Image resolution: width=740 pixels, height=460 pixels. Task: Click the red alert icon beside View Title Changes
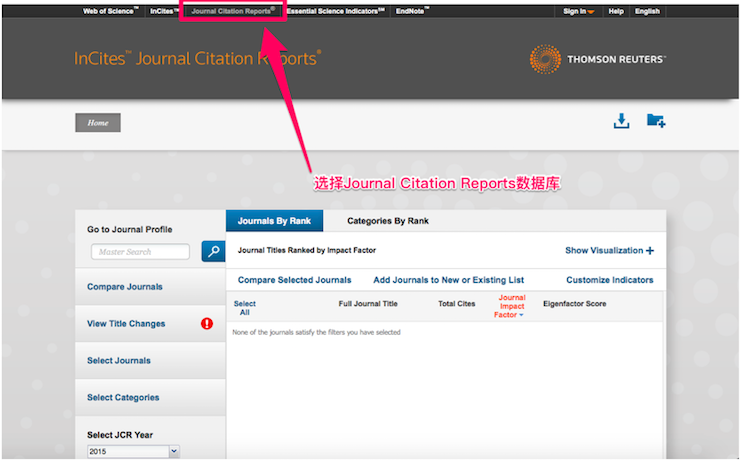tap(207, 324)
